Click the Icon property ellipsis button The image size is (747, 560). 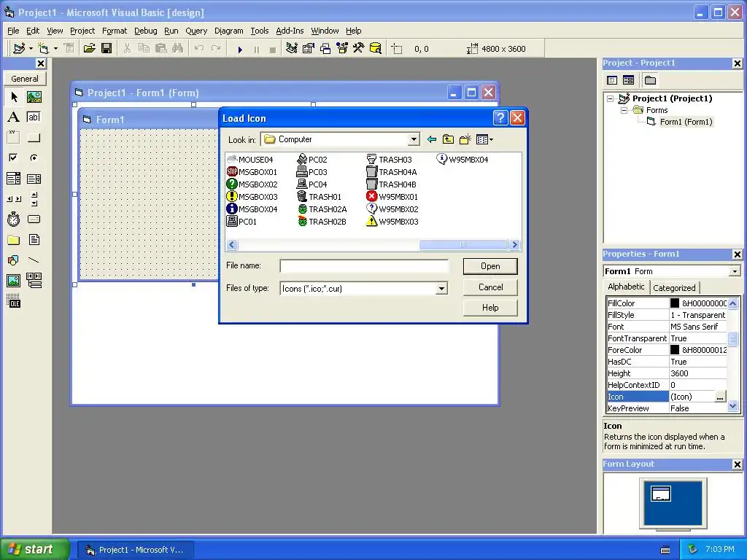720,397
